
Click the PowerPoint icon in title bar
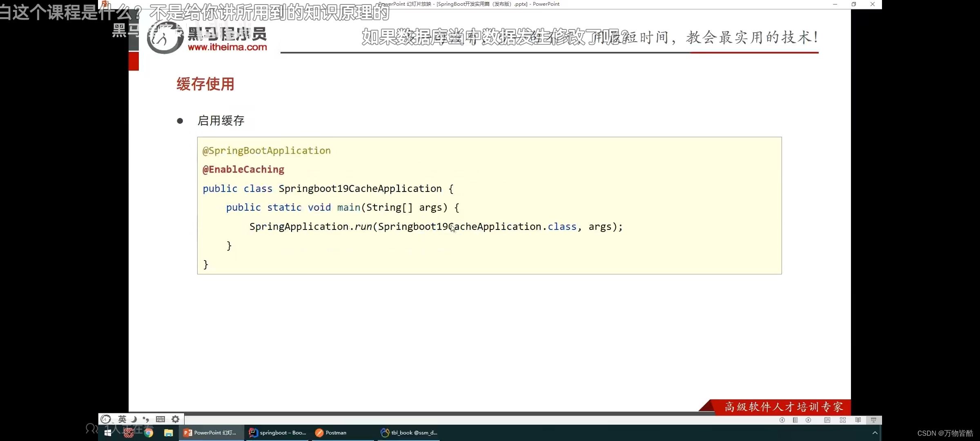click(x=105, y=4)
